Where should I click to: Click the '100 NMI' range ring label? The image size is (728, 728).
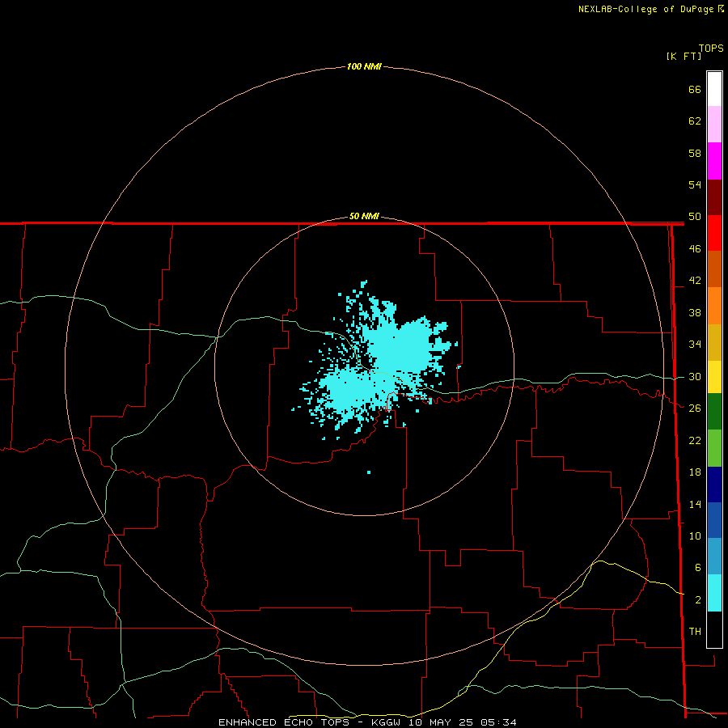pos(364,67)
